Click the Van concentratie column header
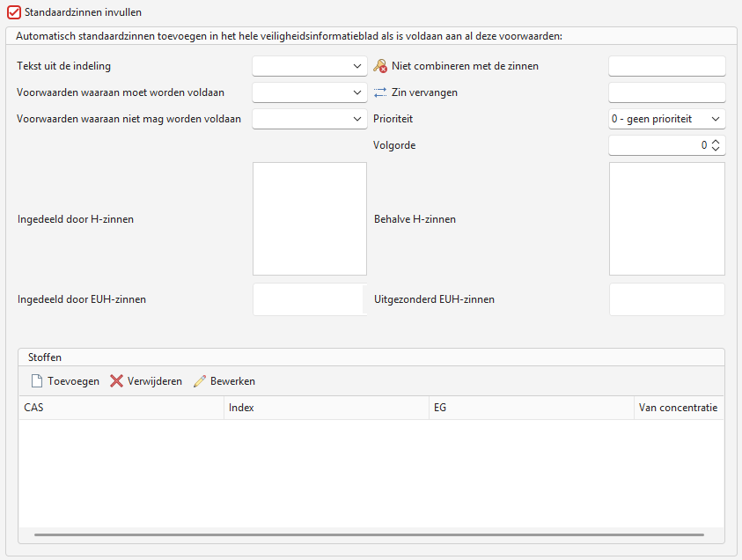 click(679, 408)
